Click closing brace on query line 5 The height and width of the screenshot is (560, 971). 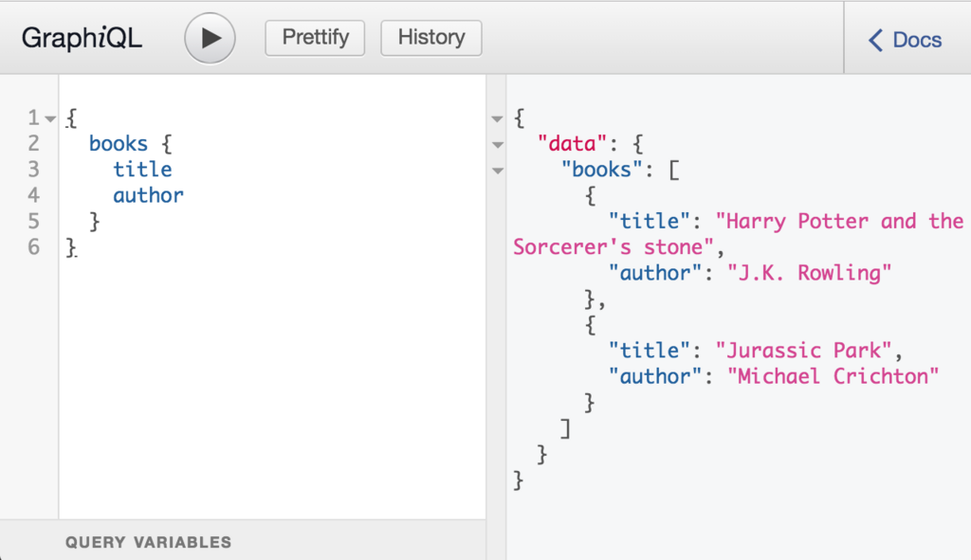(94, 222)
